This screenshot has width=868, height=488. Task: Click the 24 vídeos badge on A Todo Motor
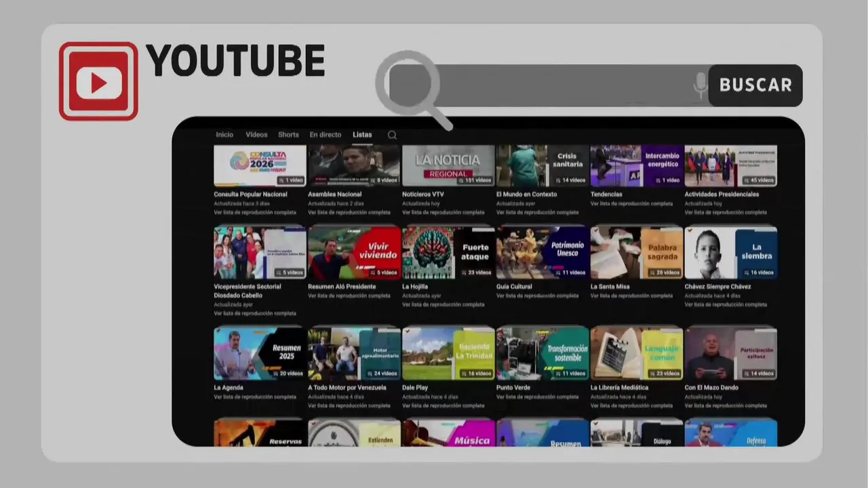[382, 373]
